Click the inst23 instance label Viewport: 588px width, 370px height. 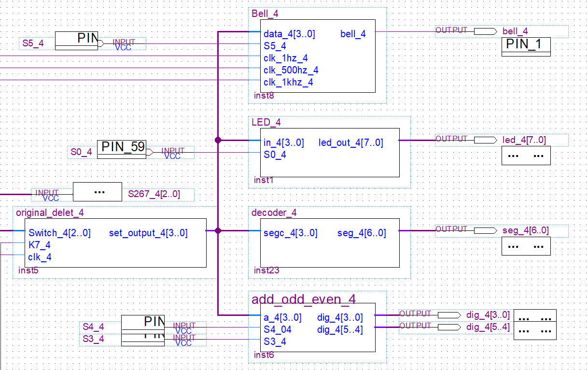point(266,270)
